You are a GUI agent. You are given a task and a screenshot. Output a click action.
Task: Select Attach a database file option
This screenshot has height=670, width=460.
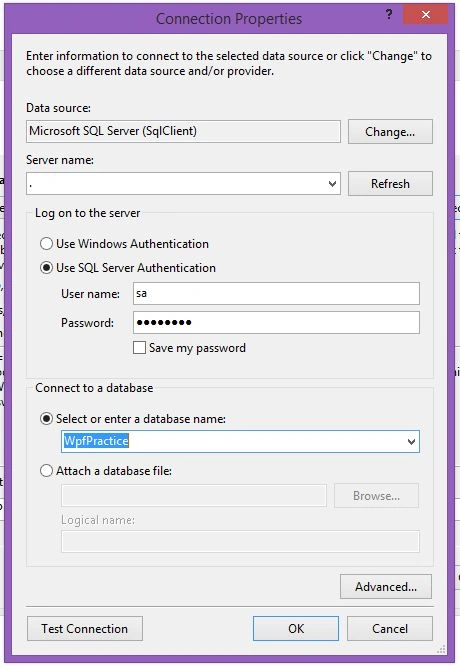click(x=46, y=471)
